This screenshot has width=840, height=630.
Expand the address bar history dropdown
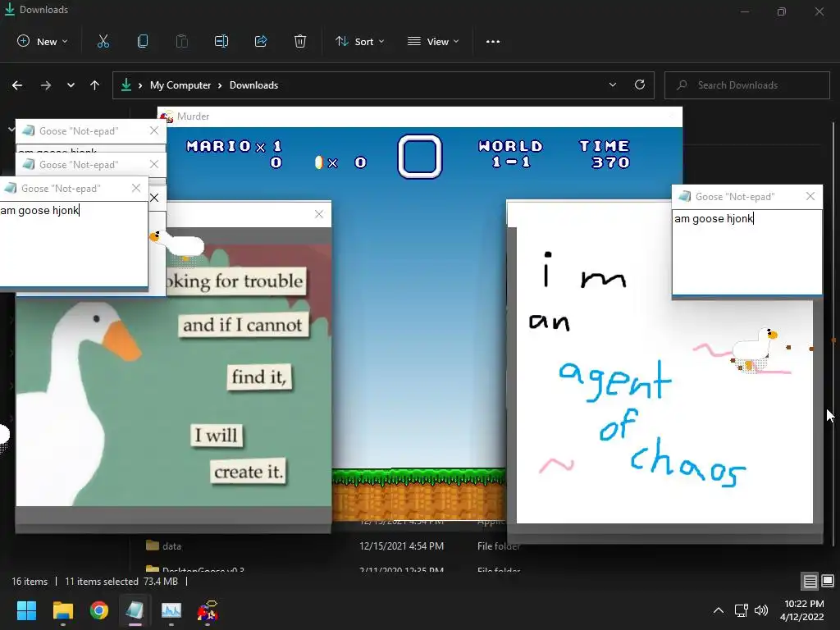click(x=612, y=84)
